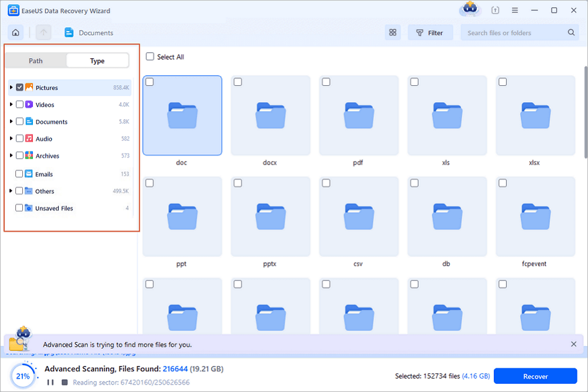Click the hamburger menu in the title bar
The width and height of the screenshot is (588, 392).
pos(515,10)
